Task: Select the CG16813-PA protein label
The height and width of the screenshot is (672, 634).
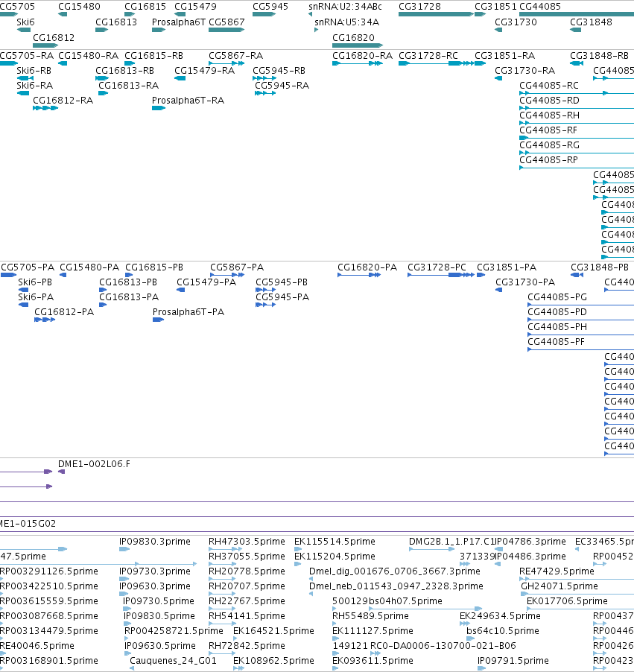Action: pos(129,297)
